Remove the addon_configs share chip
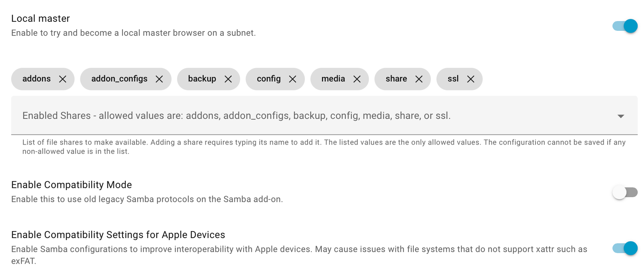Image resolution: width=644 pixels, height=279 pixels. click(x=159, y=79)
